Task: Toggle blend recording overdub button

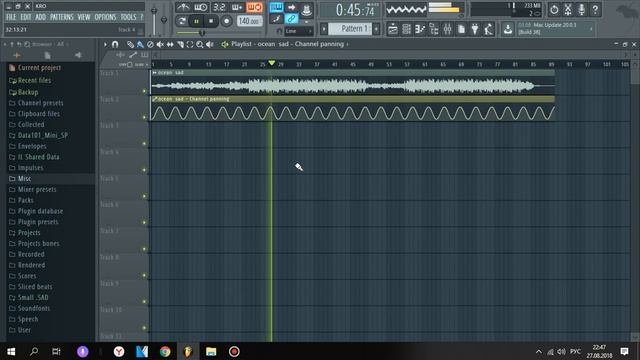Action: click(237, 7)
